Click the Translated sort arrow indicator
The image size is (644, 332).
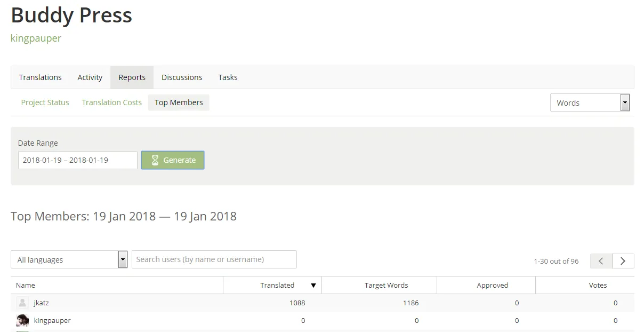click(x=313, y=286)
